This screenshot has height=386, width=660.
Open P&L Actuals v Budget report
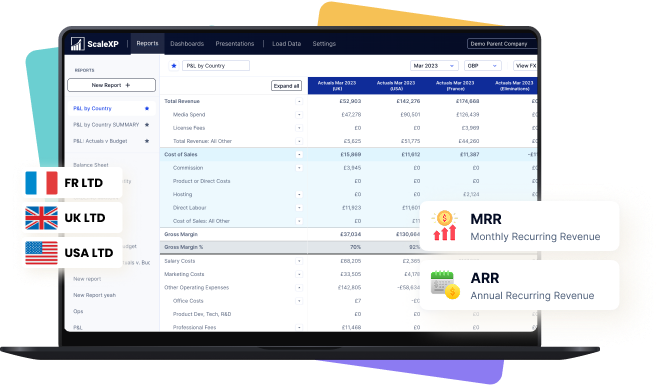click(100, 141)
